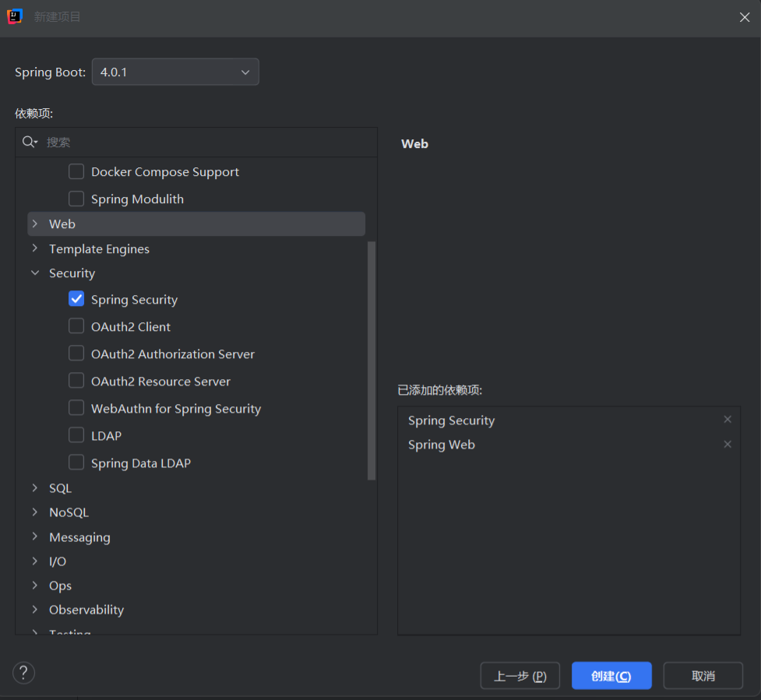Click the dependency list vertical scrollbar

[372, 358]
